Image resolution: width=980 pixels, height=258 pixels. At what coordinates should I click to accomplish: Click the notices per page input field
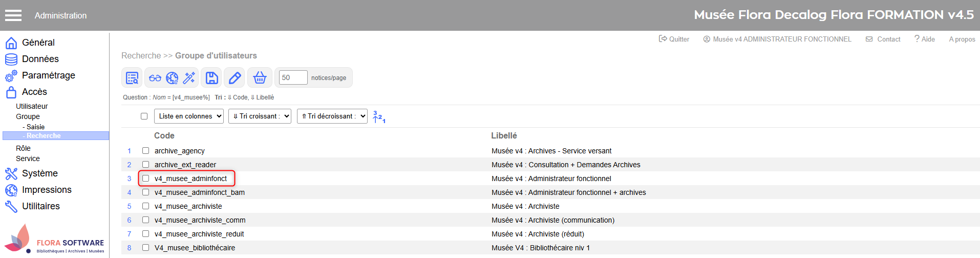tap(293, 77)
